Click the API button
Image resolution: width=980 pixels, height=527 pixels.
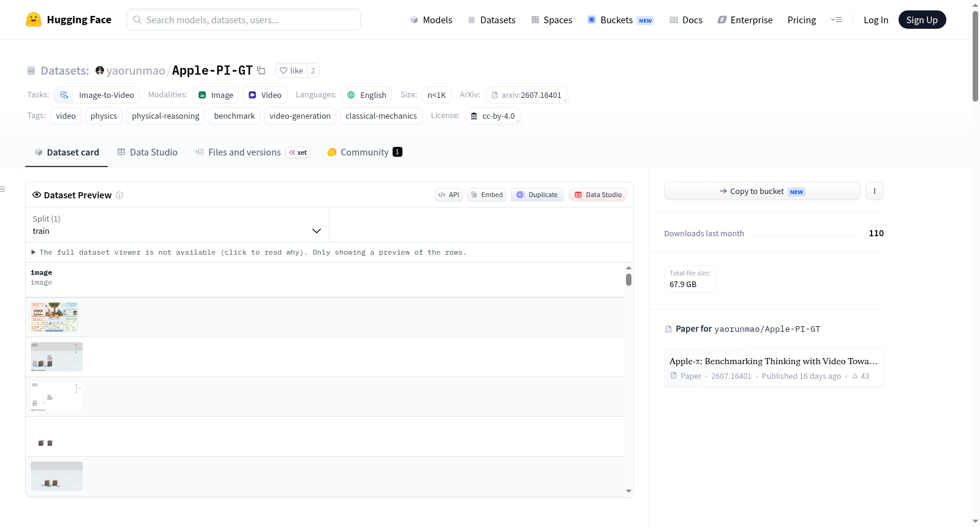(449, 195)
